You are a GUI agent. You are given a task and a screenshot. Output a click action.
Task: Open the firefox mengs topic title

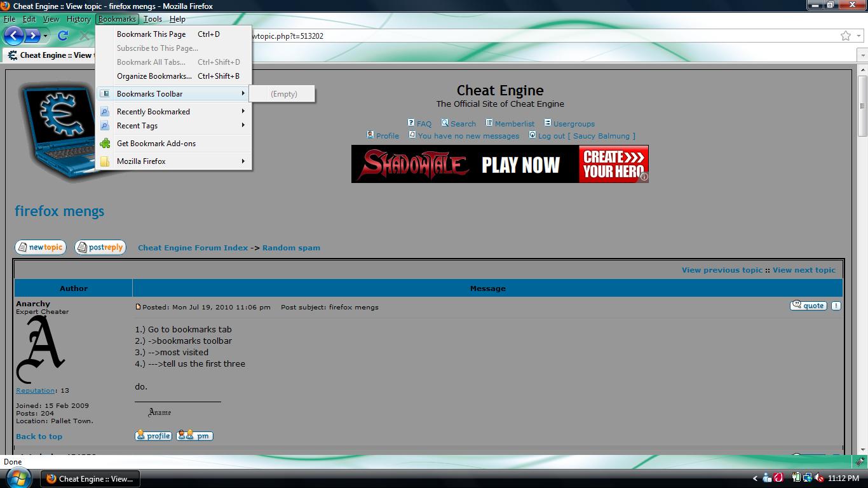[59, 212]
